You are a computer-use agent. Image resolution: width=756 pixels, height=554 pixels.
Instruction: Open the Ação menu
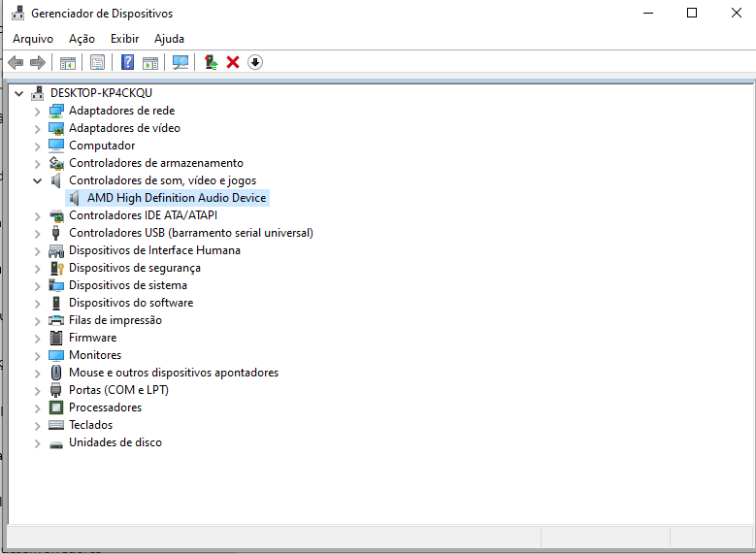(82, 39)
